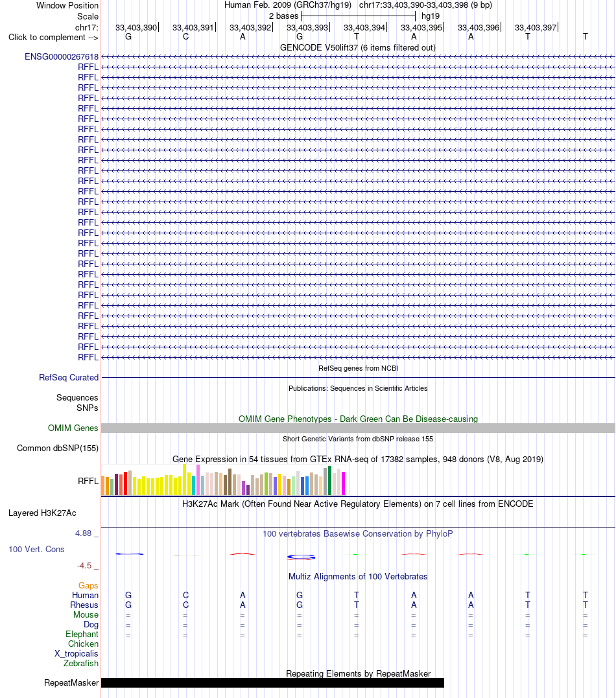This screenshot has height=698, width=616.
Task: Click base C in the Human alignment row
Action: tap(185, 595)
